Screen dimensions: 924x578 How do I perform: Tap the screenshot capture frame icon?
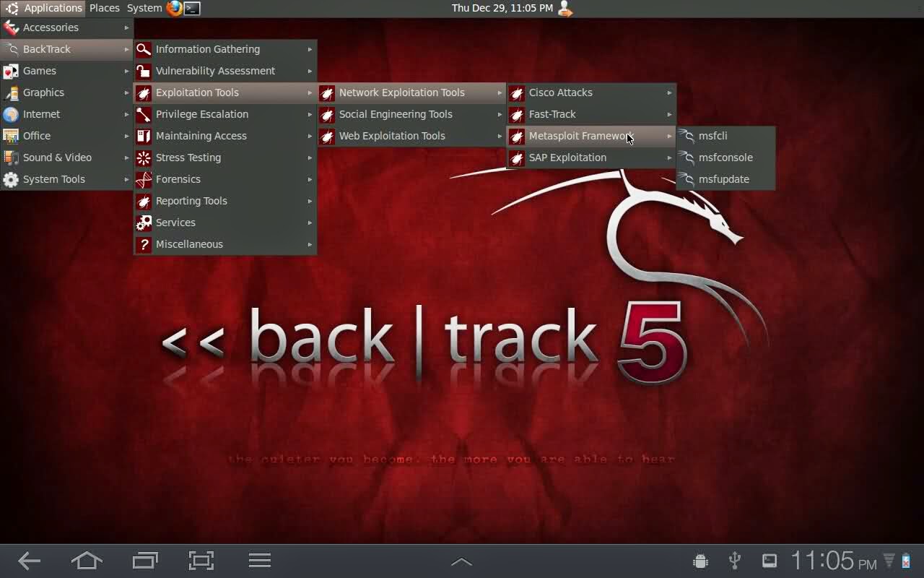(x=201, y=561)
